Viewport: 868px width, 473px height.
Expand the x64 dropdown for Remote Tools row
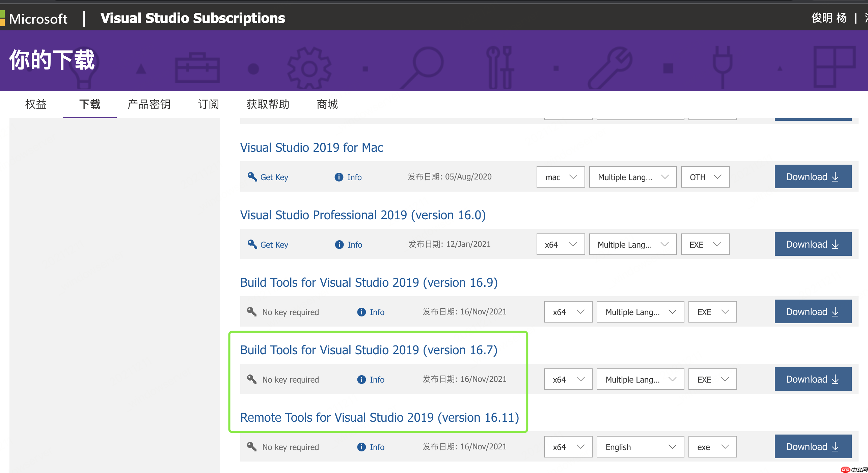pyautogui.click(x=568, y=447)
